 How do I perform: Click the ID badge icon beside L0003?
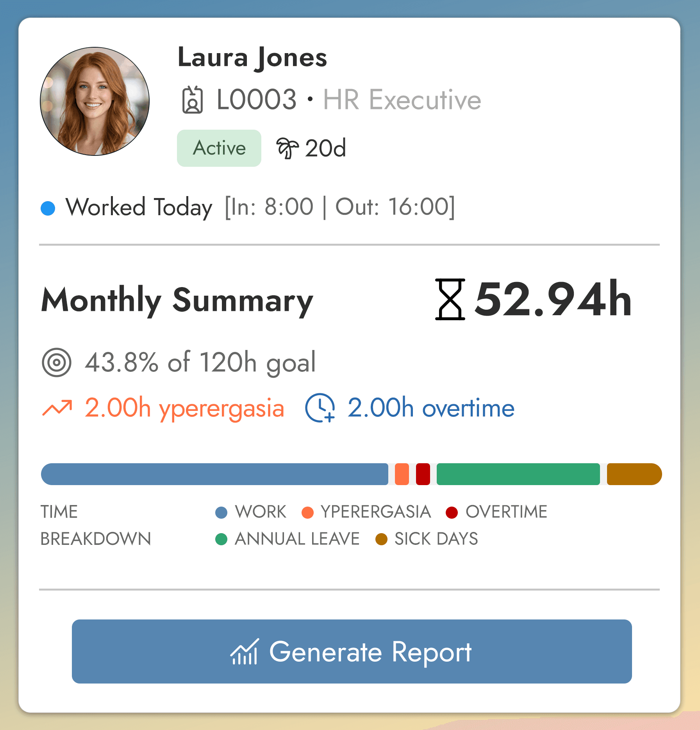193,100
